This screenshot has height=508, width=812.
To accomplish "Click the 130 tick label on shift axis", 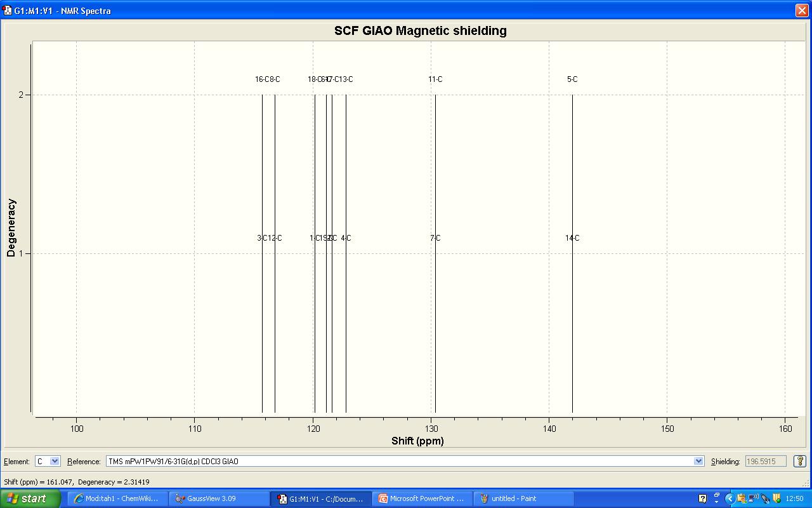I will tap(431, 429).
